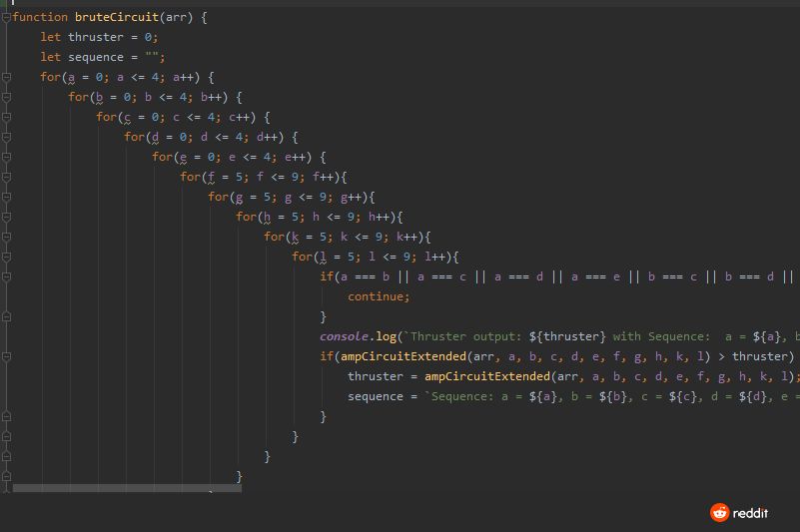Click the 'let sequence' declaration line
Screen dimensions: 800x532
point(103,57)
